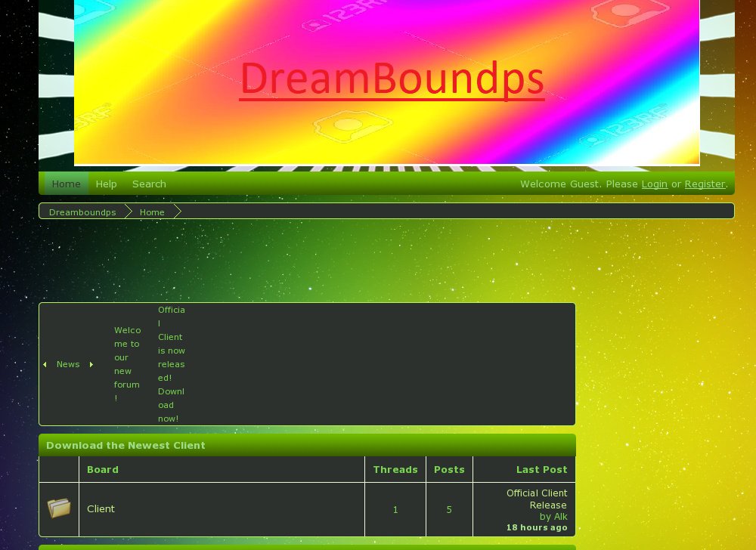Image resolution: width=756 pixels, height=550 pixels.
Task: Collapse the Download the Newest Client category
Action: (x=125, y=445)
